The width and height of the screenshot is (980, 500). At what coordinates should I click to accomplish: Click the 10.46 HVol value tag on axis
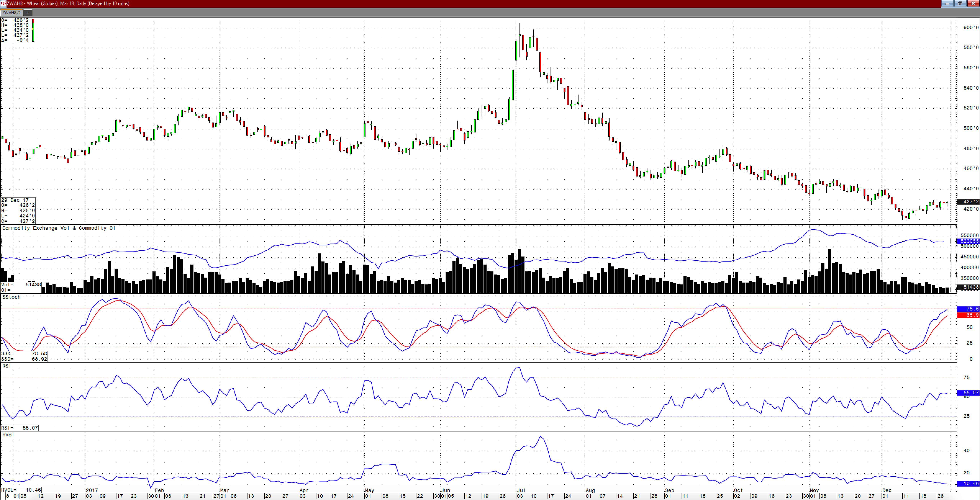(x=968, y=483)
